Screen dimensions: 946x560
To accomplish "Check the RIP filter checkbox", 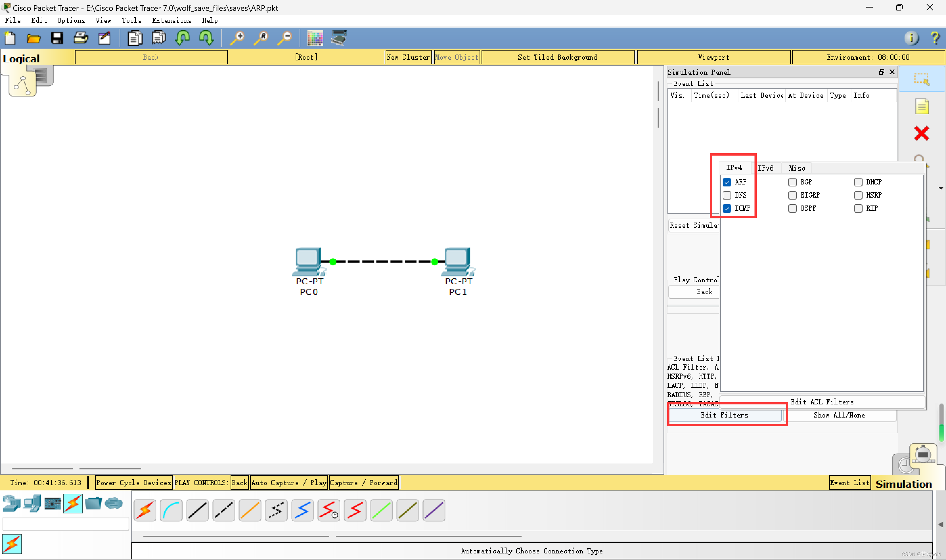I will click(x=858, y=208).
